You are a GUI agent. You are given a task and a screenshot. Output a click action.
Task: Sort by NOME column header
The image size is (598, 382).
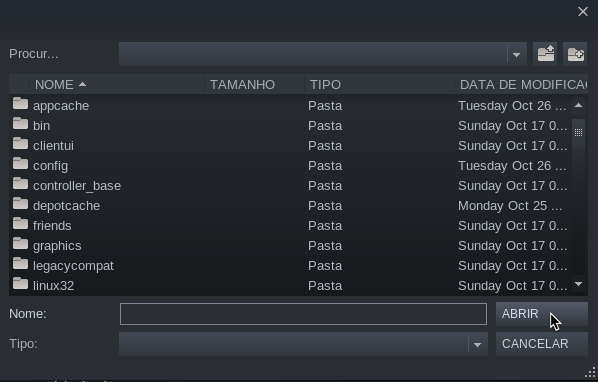117,85
